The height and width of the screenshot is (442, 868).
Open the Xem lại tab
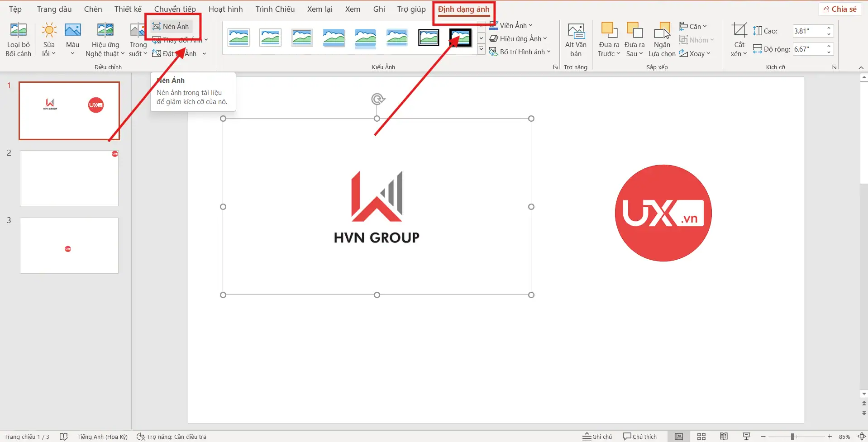click(320, 9)
